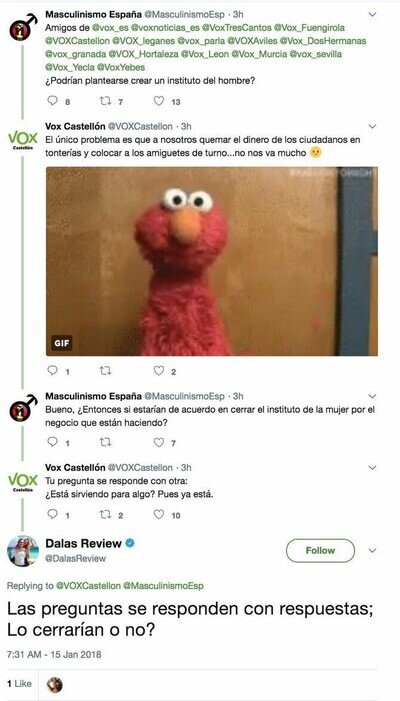400x701 pixels.
Task: Follow Dalas Review
Action: (x=320, y=550)
